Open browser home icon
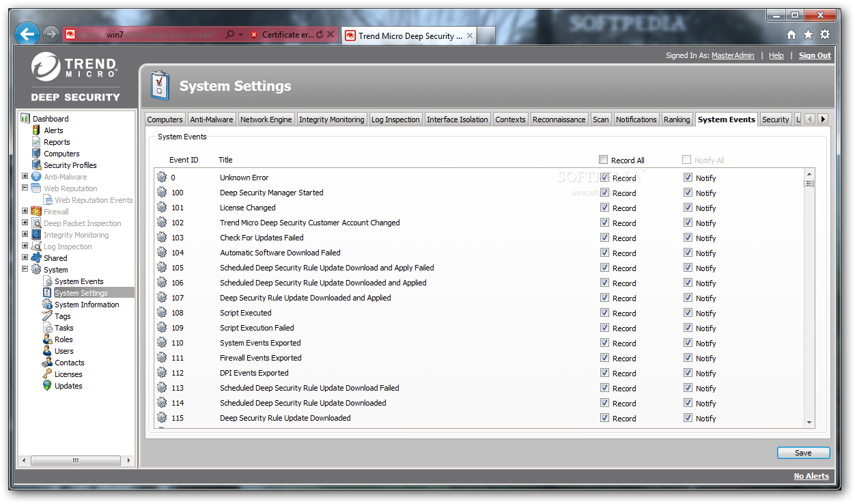The height and width of the screenshot is (504, 855). [791, 35]
